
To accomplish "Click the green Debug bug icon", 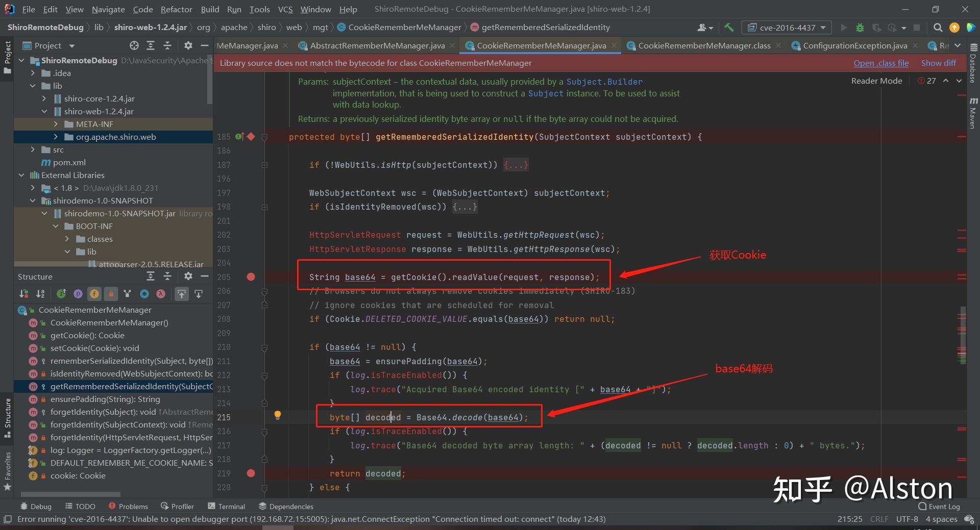I will pyautogui.click(x=860, y=28).
